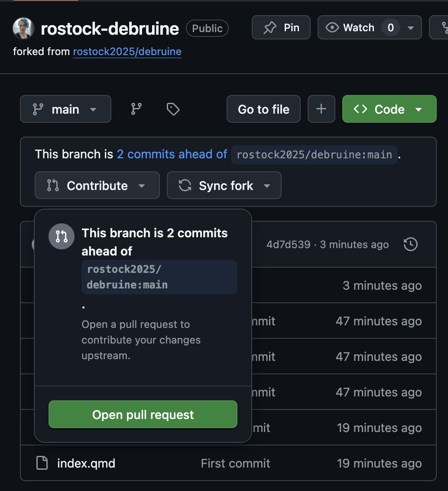This screenshot has height=491, width=448.
Task: Click the commit history clock icon
Action: (410, 245)
